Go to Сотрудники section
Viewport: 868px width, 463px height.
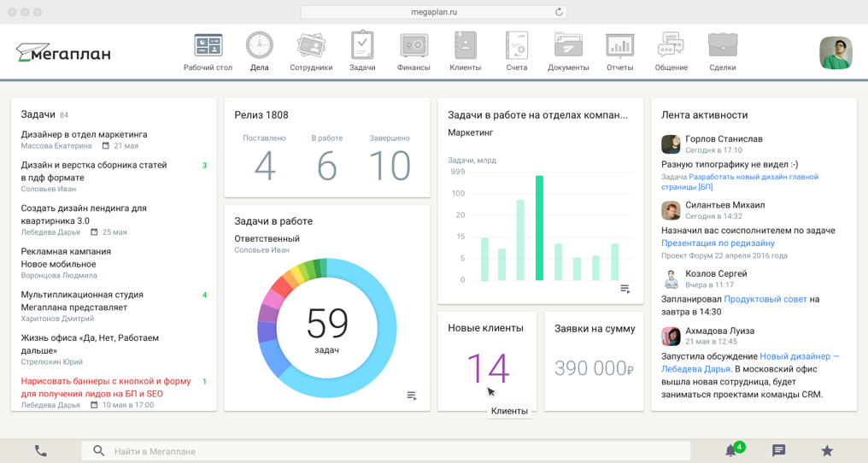(x=311, y=46)
